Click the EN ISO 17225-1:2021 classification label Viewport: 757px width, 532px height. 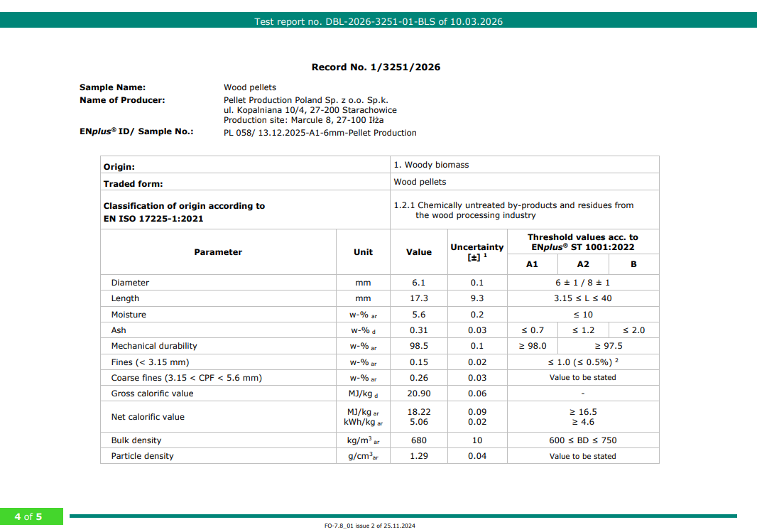coord(153,219)
